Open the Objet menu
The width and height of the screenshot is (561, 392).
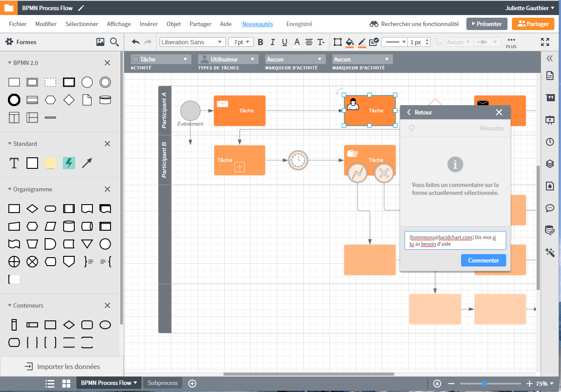[x=174, y=24]
